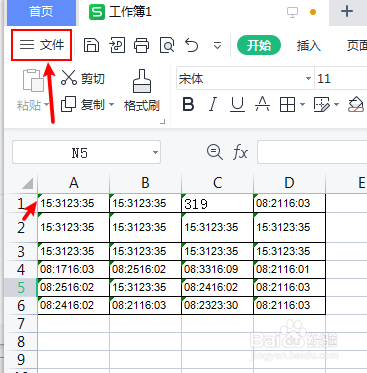Click cell A6 with 08:2416:02
This screenshot has height=373, width=367.
[x=74, y=305]
